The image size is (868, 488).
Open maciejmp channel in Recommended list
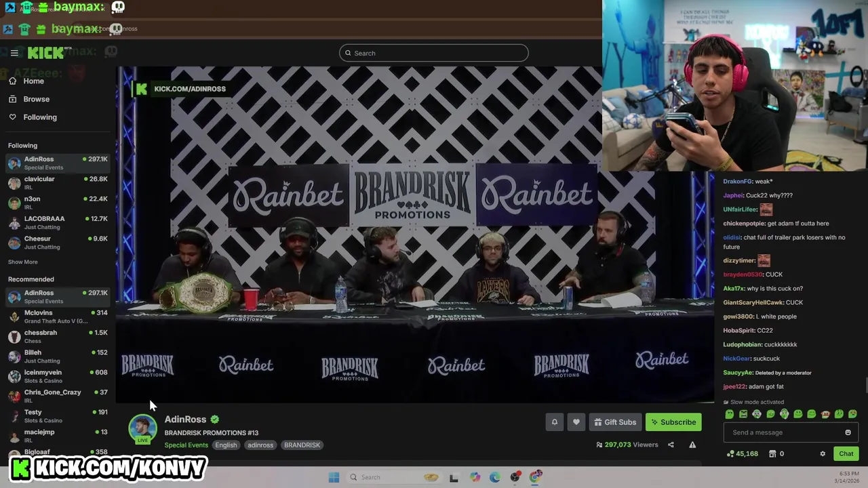(58, 436)
